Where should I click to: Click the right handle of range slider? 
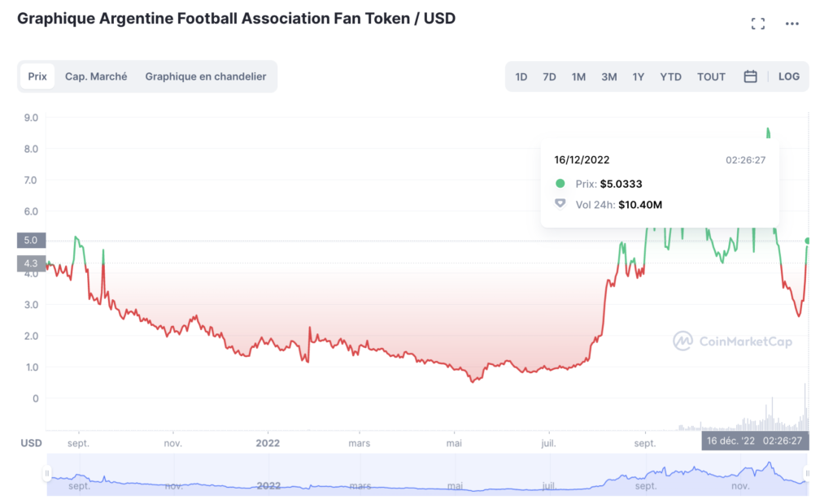tap(807, 473)
